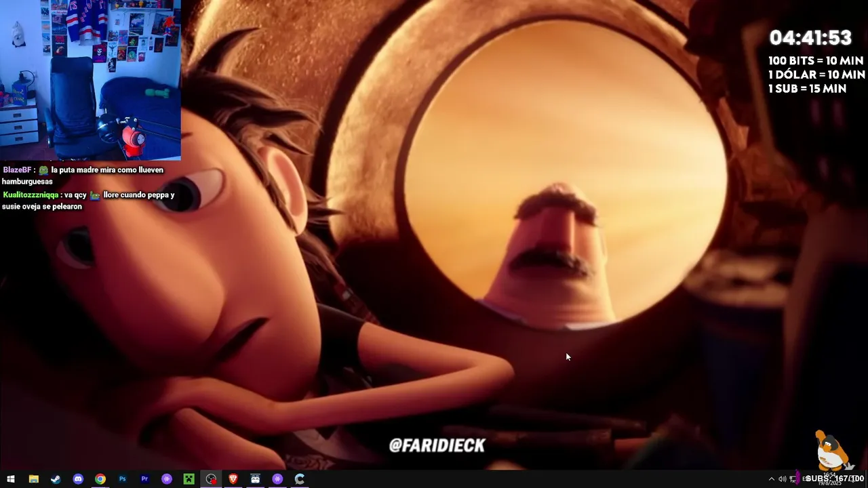The height and width of the screenshot is (488, 868).
Task: Click the 04:41:53 countdown timer
Action: tap(810, 38)
